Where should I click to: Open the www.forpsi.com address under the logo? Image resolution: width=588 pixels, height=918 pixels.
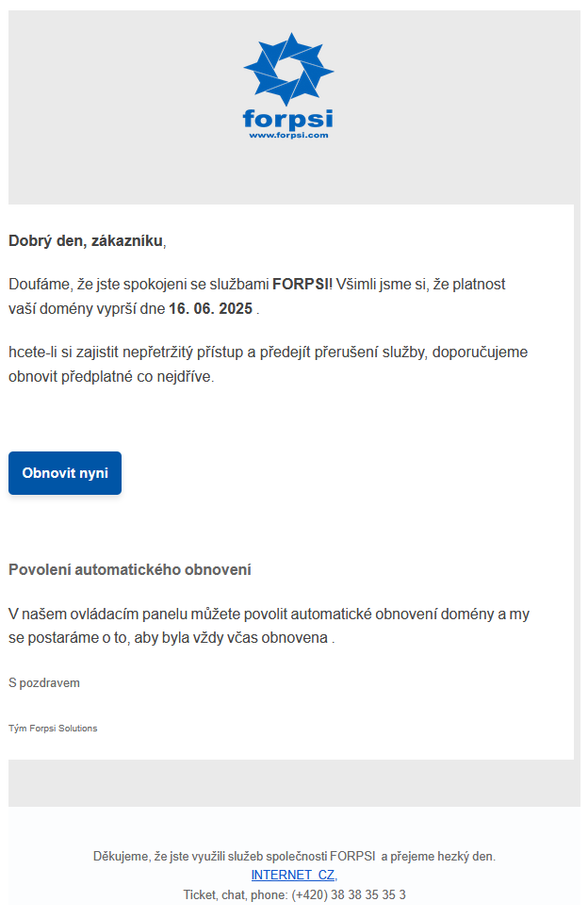pos(288,135)
